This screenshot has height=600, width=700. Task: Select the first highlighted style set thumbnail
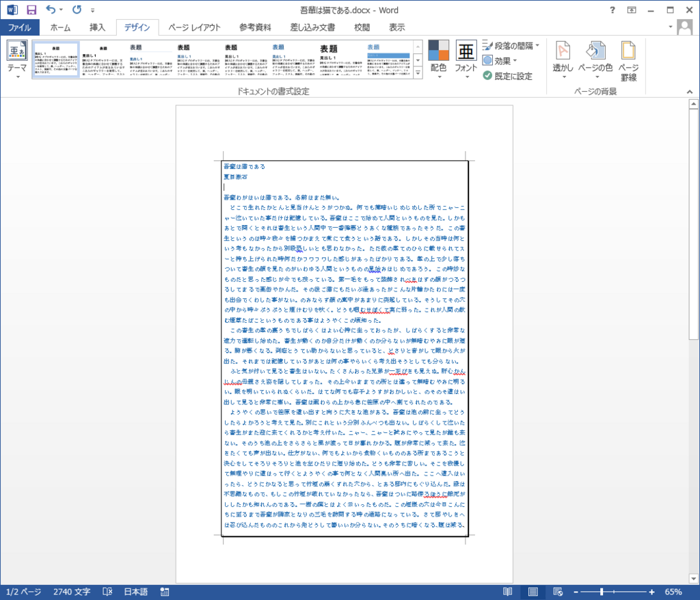56,60
